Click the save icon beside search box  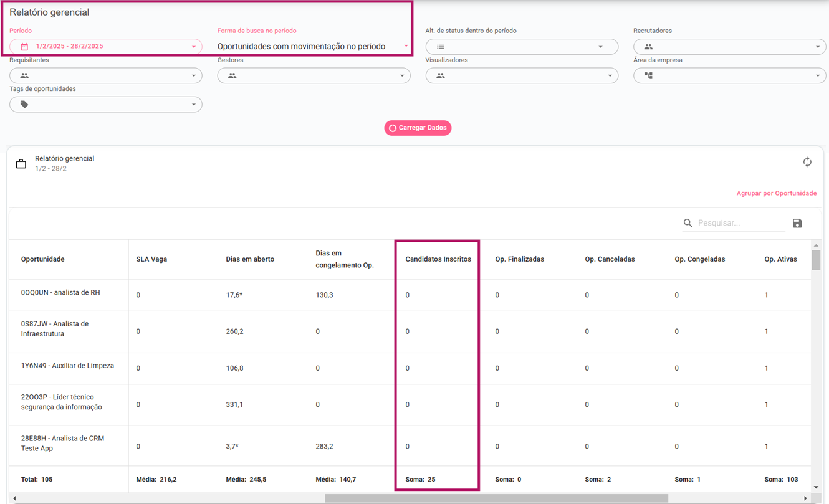click(797, 223)
